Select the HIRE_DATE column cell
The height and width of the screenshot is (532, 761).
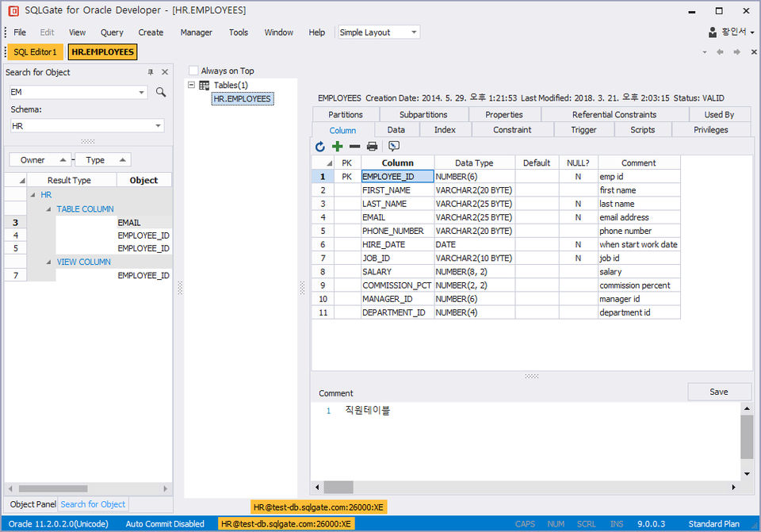(397, 245)
